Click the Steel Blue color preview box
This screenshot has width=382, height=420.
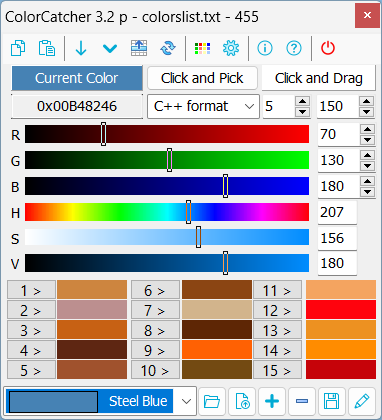(53, 401)
